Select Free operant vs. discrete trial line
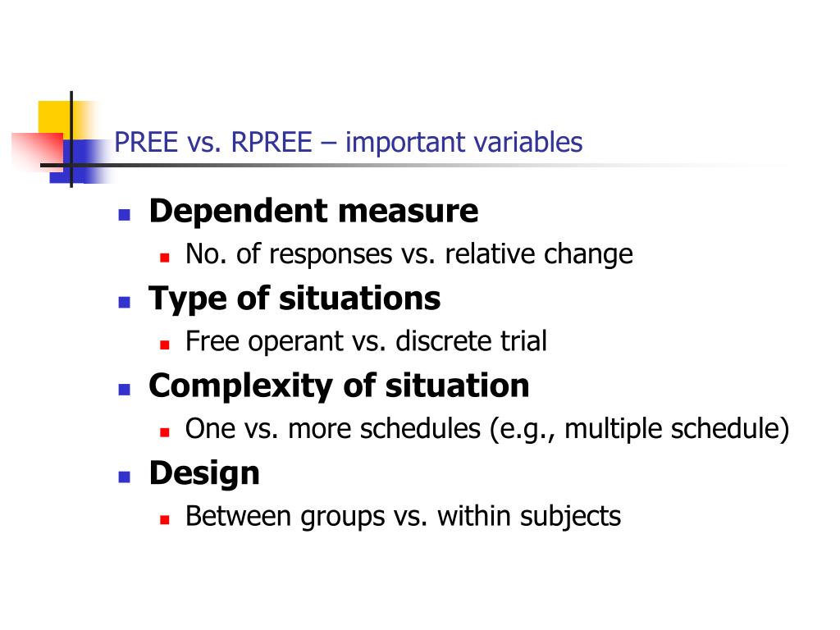Image resolution: width=840 pixels, height=630 pixels. [366, 341]
